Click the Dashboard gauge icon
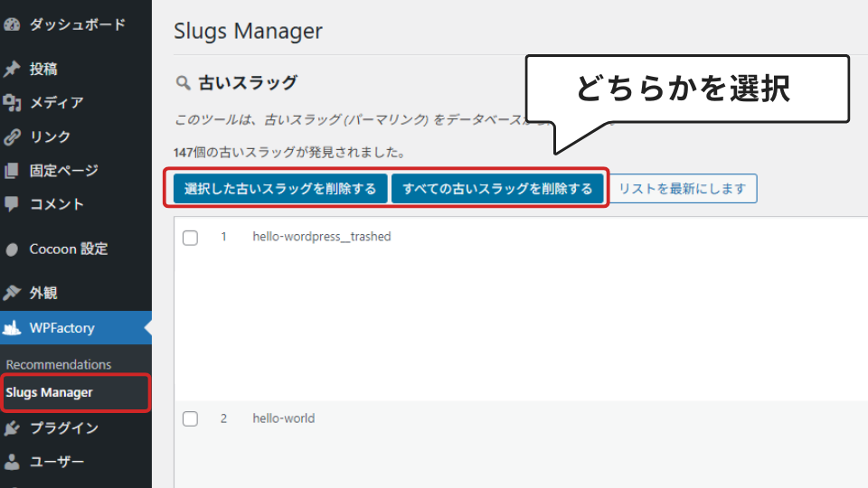 pyautogui.click(x=12, y=24)
